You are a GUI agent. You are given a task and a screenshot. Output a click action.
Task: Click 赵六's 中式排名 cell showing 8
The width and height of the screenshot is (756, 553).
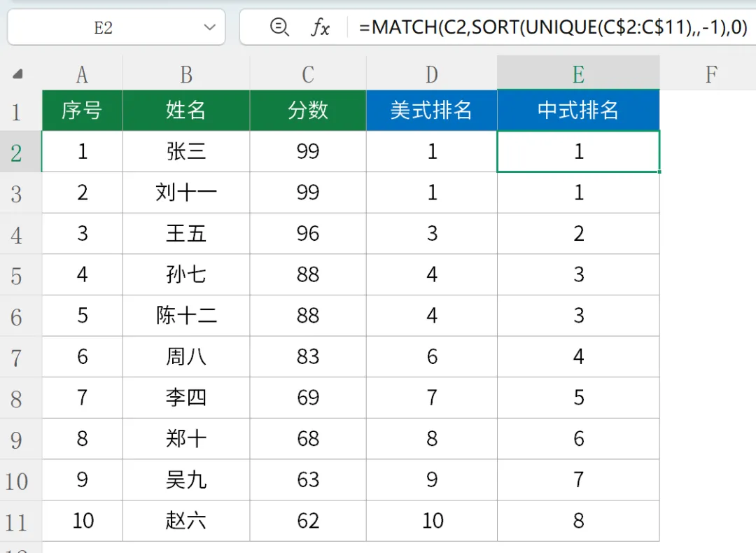click(578, 520)
